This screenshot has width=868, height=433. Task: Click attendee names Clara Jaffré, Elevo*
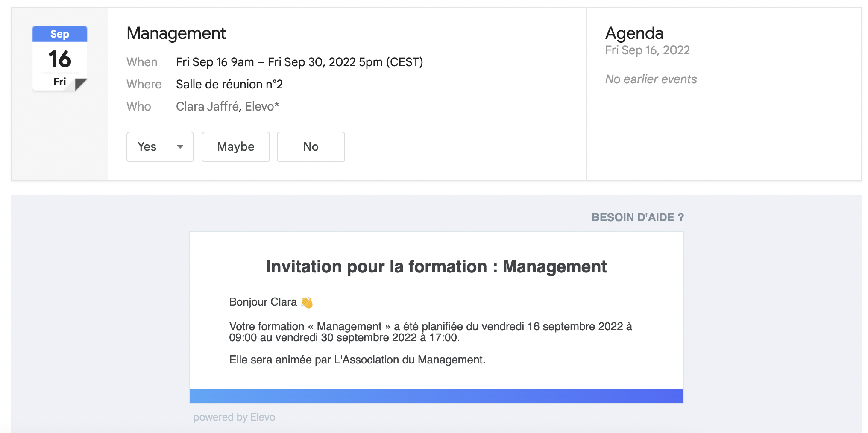point(228,106)
